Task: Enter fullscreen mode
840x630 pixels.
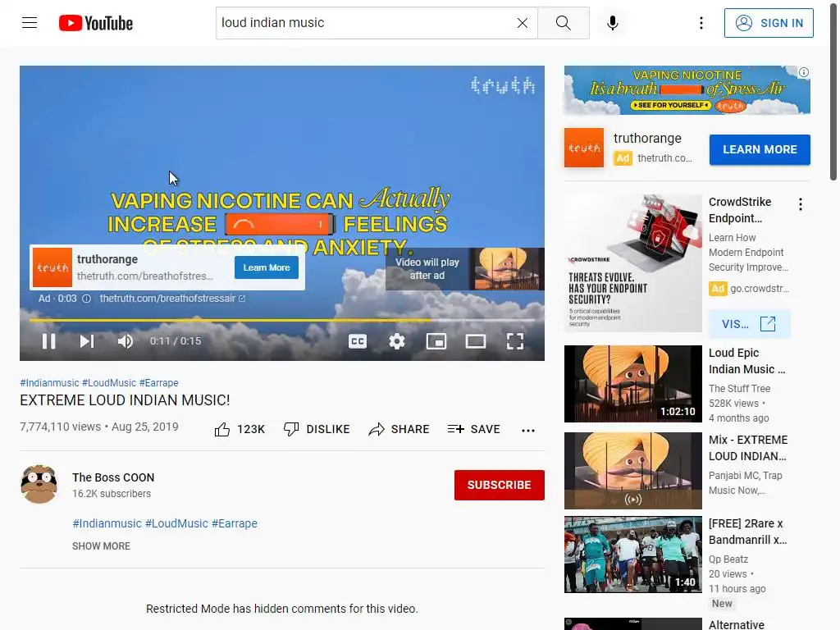Action: 515,341
